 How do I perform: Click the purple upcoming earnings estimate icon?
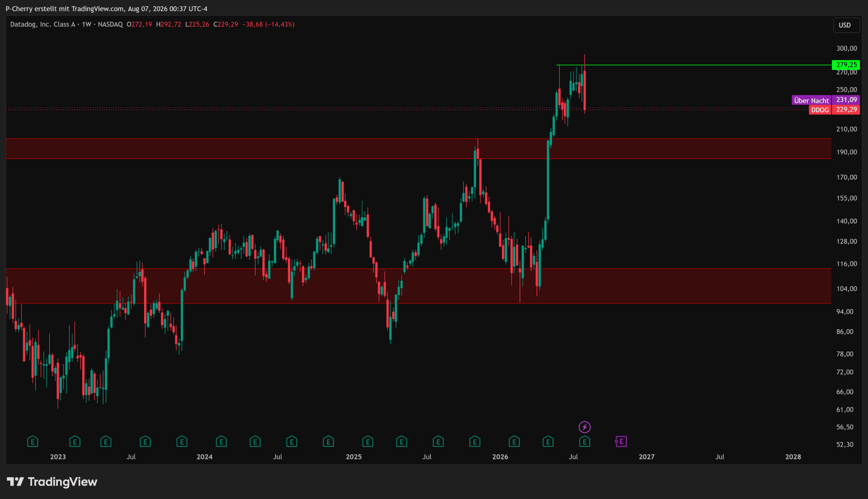(621, 441)
